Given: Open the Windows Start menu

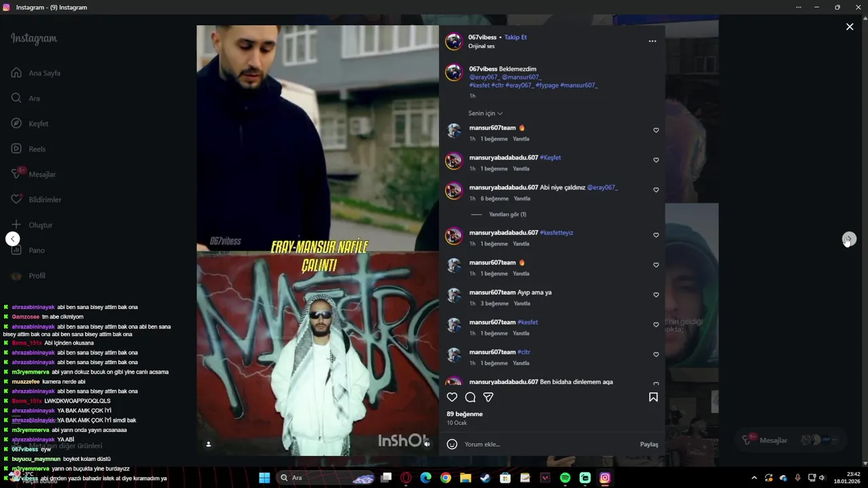Looking at the screenshot, I should 264,478.
